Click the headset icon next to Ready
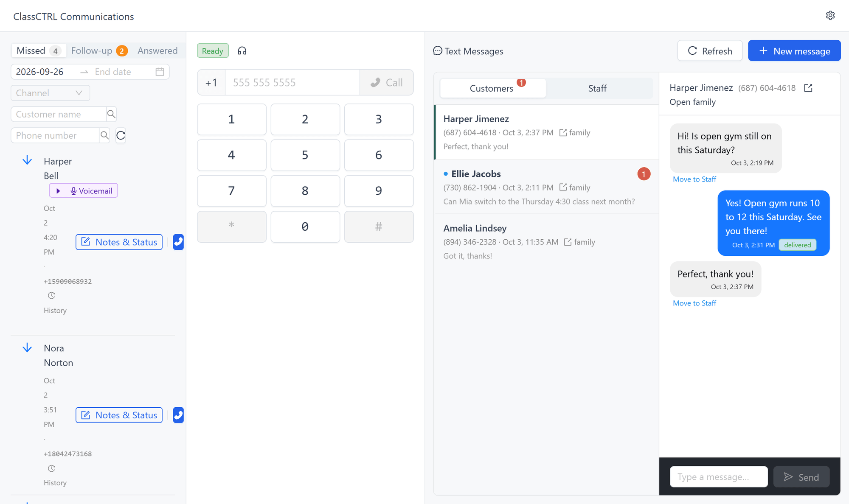Viewport: 849px width, 504px height. point(242,51)
